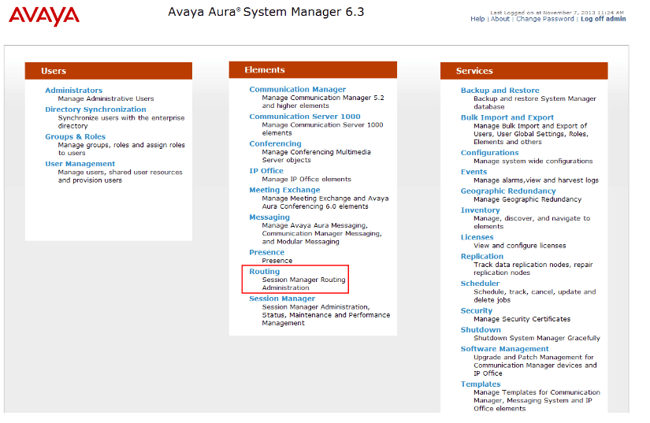Open the Messaging element link
The height and width of the screenshot is (423, 650).
tap(269, 217)
